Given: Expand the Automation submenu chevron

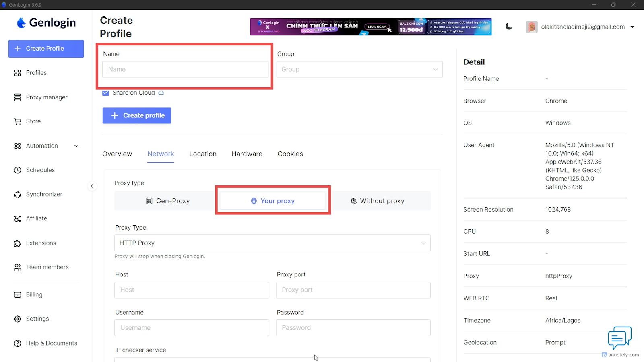Looking at the screenshot, I should click(x=76, y=146).
